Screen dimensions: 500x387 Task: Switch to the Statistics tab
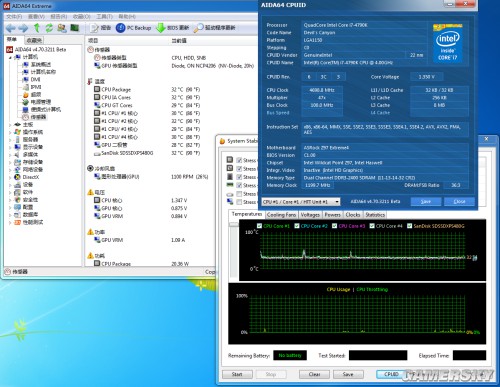click(375, 215)
